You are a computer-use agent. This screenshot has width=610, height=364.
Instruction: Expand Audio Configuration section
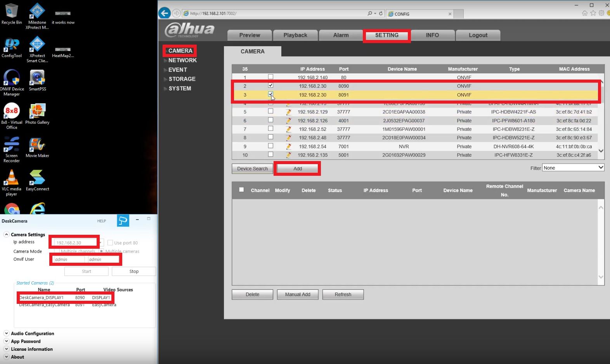[x=6, y=333]
